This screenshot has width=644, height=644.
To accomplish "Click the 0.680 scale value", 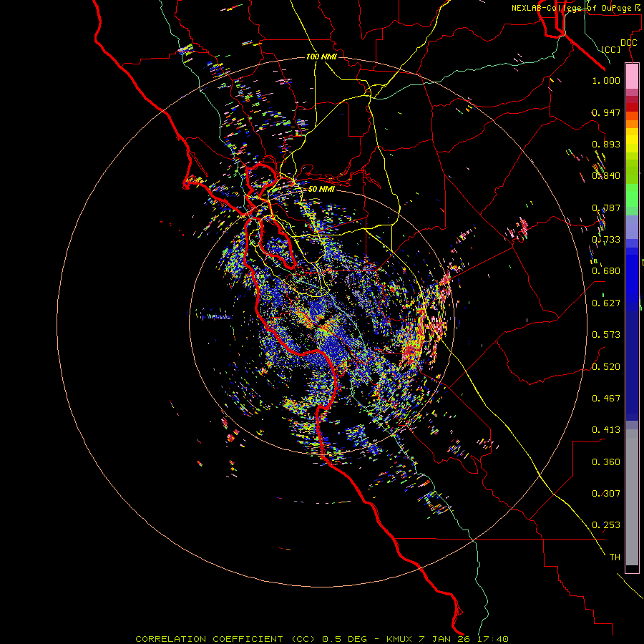I will [606, 271].
